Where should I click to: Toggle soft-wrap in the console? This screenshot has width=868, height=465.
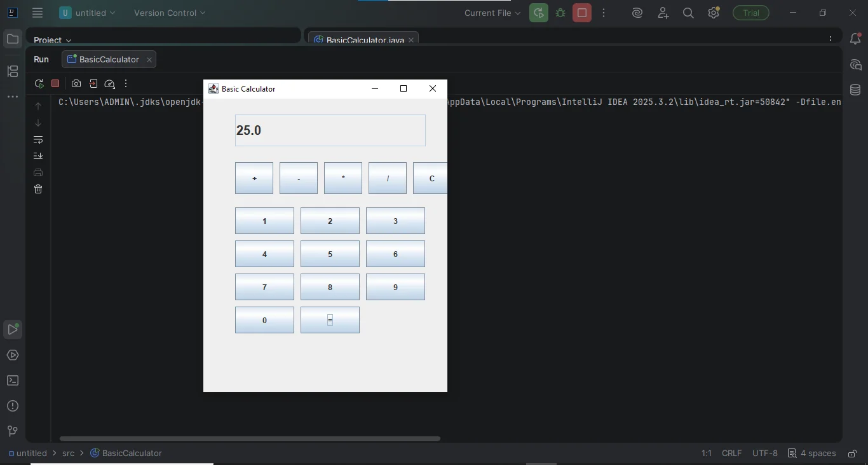click(38, 139)
